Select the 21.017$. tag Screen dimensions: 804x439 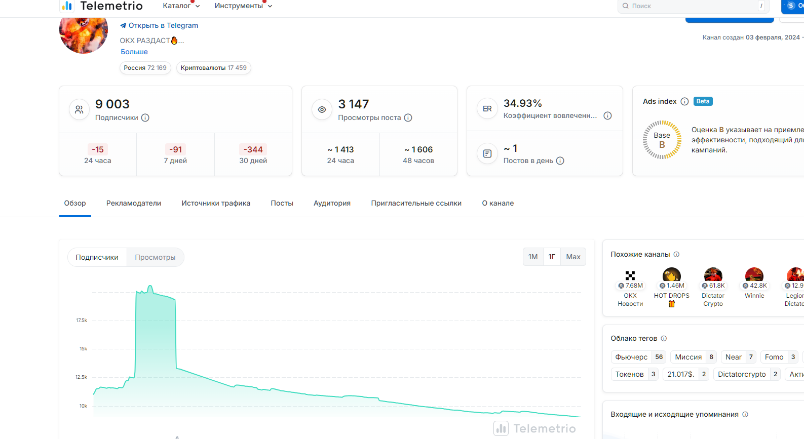point(686,374)
